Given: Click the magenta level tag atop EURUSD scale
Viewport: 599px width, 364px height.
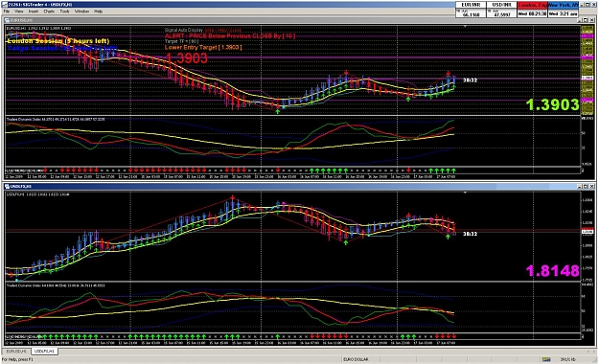Looking at the screenshot, I should [587, 35].
